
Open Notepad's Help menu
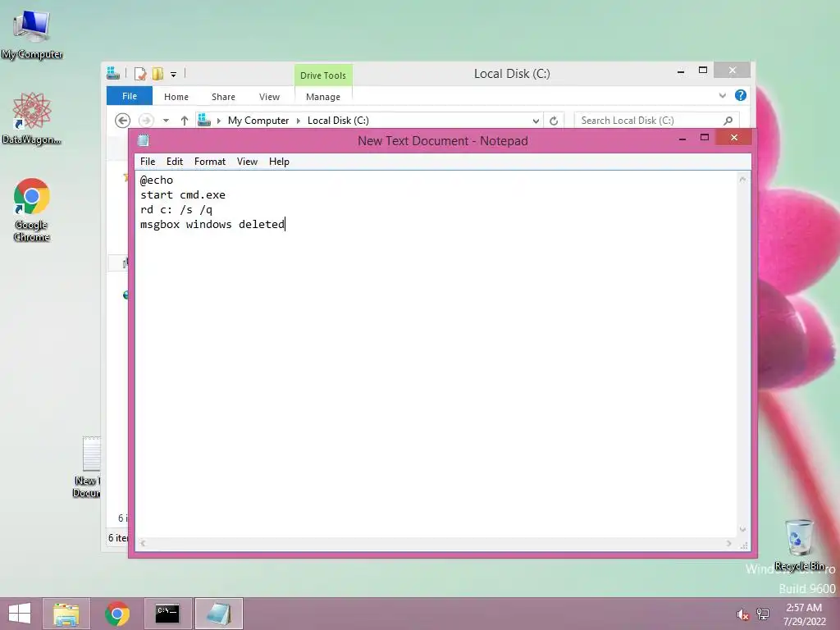point(279,162)
